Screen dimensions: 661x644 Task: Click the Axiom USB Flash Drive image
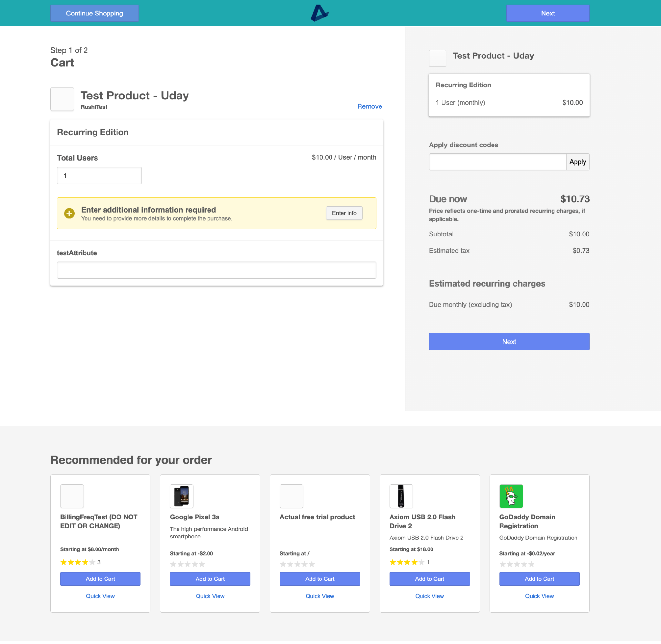(x=401, y=496)
